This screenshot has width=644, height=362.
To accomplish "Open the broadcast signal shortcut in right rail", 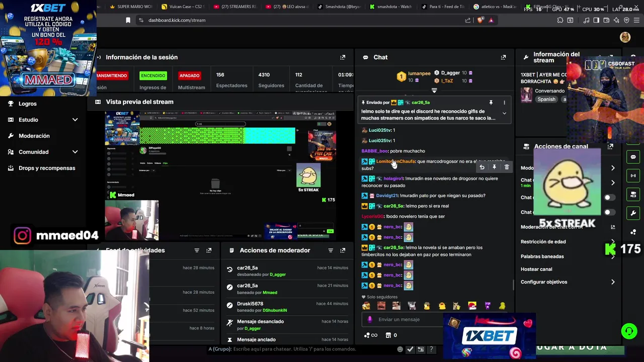I will pos(633,175).
